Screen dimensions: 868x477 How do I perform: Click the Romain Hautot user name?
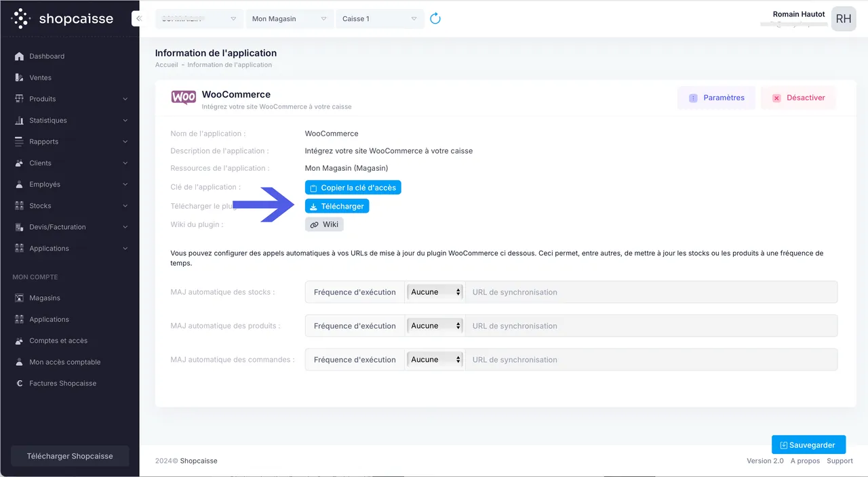point(799,14)
